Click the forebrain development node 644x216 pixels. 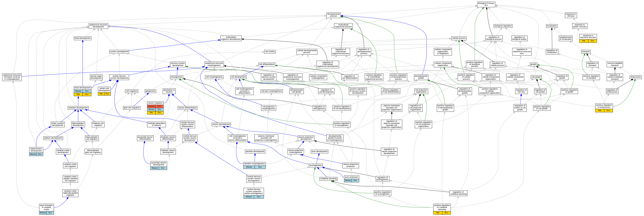[78, 108]
